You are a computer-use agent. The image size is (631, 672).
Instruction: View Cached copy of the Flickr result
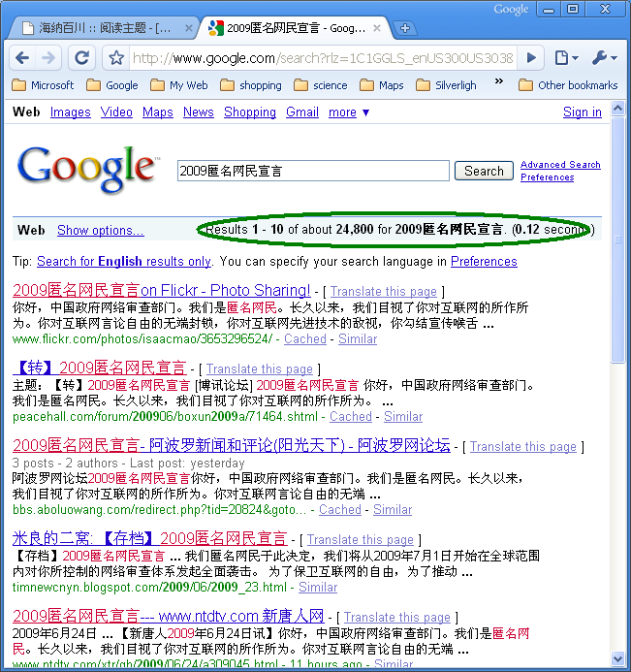pos(305,339)
